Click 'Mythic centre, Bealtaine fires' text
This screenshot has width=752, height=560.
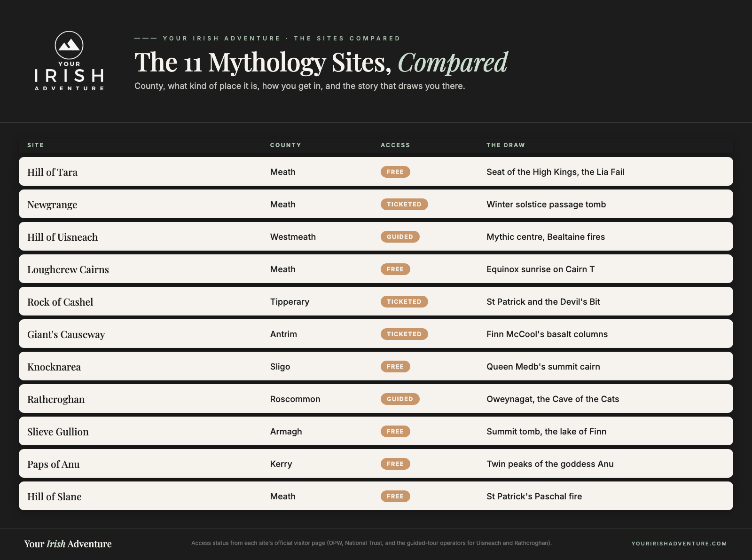[x=546, y=237]
